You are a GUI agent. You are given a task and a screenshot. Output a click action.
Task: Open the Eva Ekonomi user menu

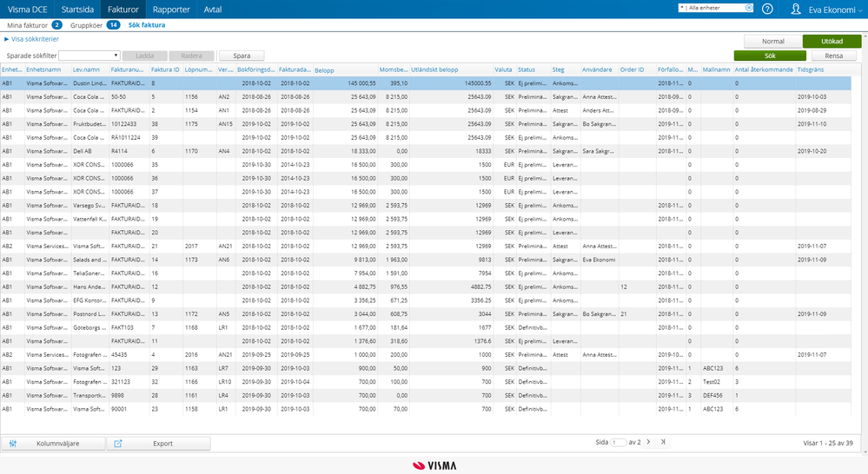(x=835, y=10)
